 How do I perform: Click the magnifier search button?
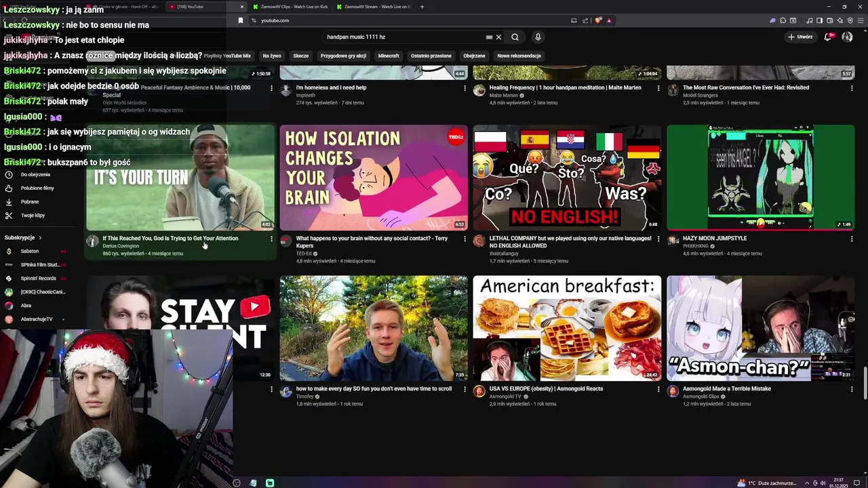click(515, 37)
